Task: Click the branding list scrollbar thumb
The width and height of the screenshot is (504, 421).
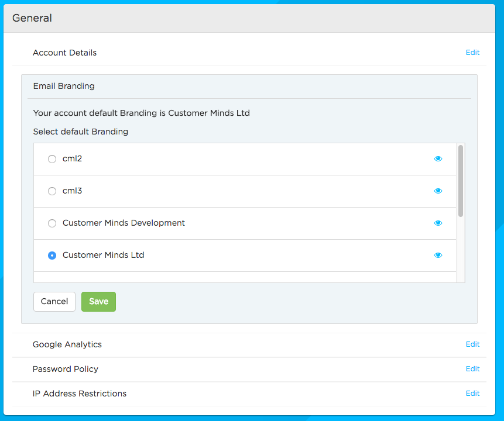Action: coord(461,181)
